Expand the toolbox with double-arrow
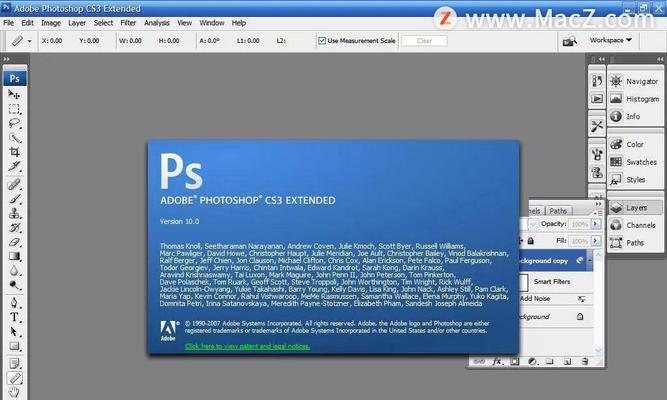The image size is (667, 400). click(x=6, y=59)
